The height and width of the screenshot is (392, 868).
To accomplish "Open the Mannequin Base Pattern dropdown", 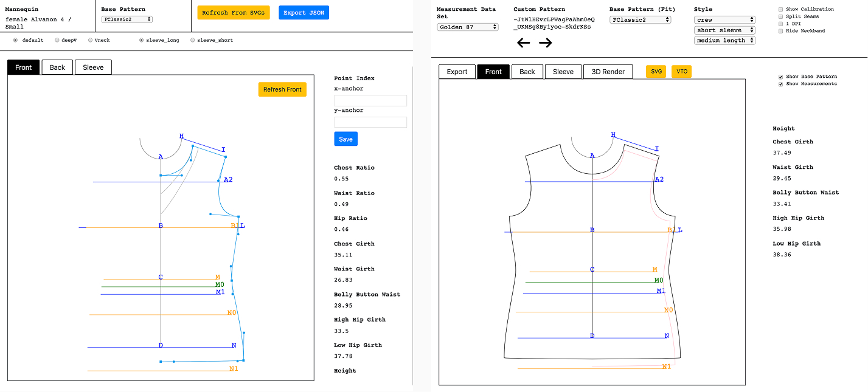I will pyautogui.click(x=127, y=19).
